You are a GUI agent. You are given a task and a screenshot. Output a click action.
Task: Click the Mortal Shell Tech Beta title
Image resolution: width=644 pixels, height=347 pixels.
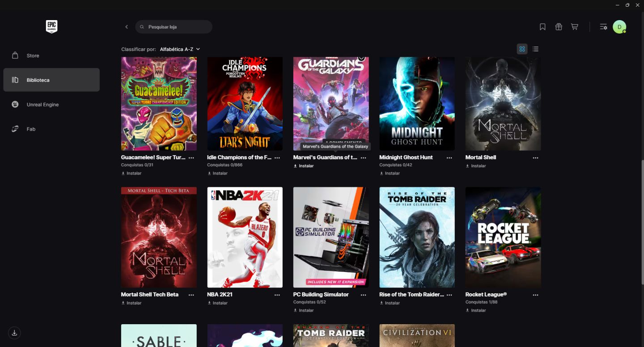tap(150, 295)
